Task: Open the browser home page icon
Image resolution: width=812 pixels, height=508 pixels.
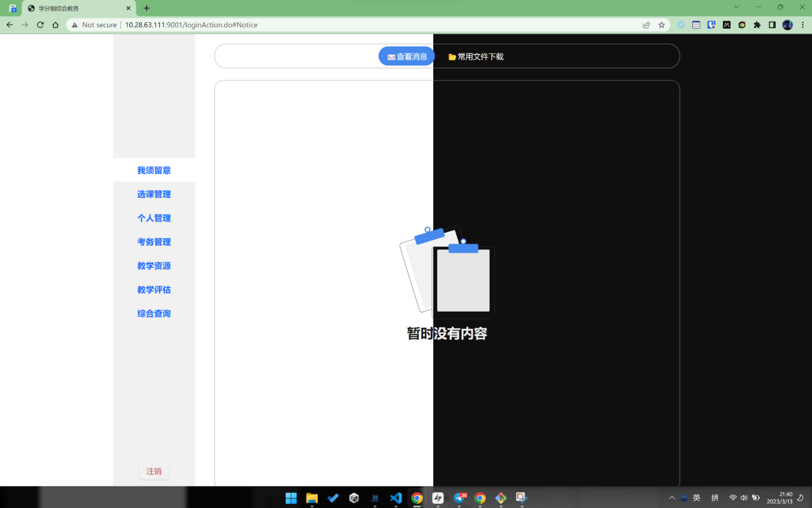Action: pos(55,25)
